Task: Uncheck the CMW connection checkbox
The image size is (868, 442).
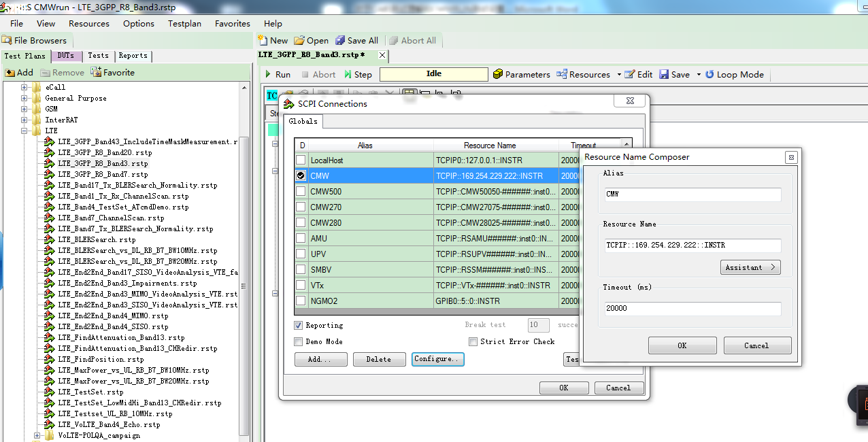Action: [301, 175]
